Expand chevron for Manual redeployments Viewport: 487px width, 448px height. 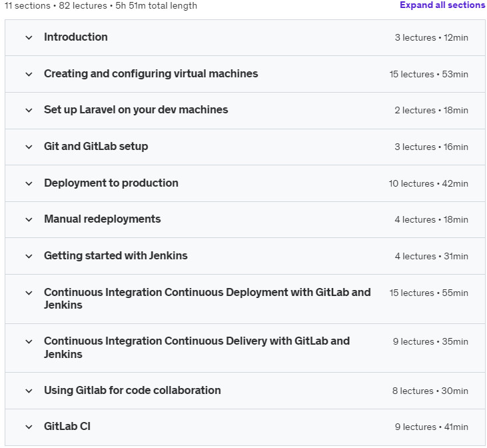(x=29, y=220)
